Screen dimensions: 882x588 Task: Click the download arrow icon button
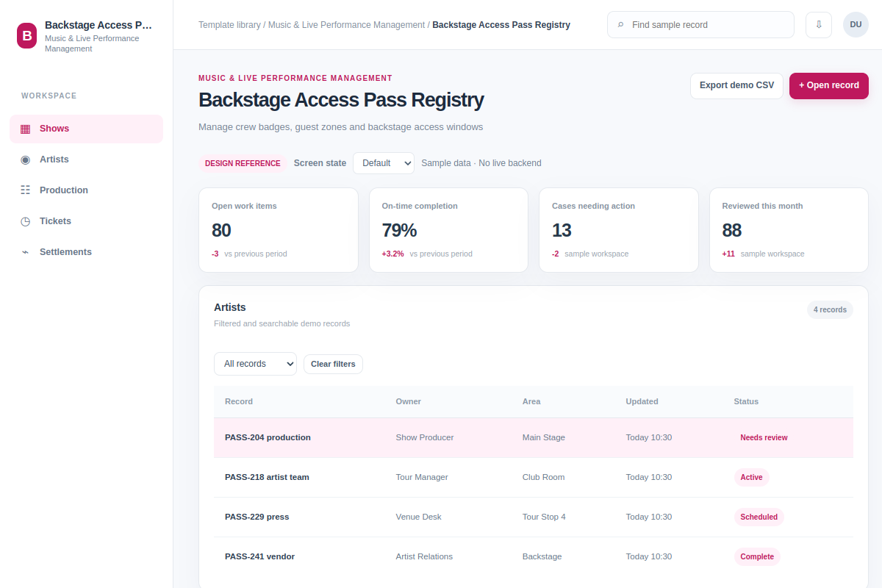pyautogui.click(x=819, y=24)
